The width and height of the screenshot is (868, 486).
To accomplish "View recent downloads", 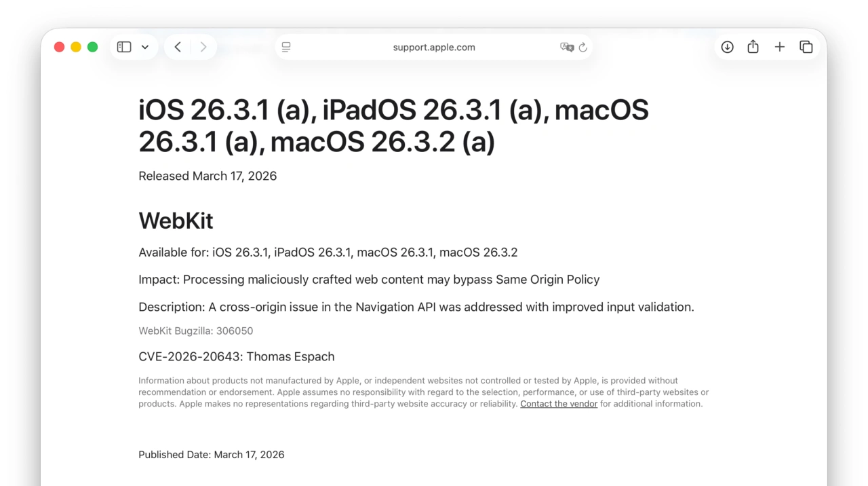I will [x=727, y=47].
